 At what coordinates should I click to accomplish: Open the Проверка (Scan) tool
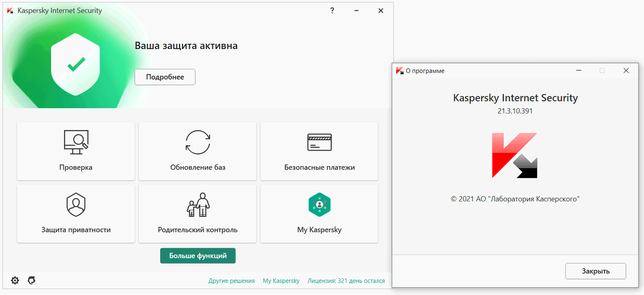[x=76, y=151]
